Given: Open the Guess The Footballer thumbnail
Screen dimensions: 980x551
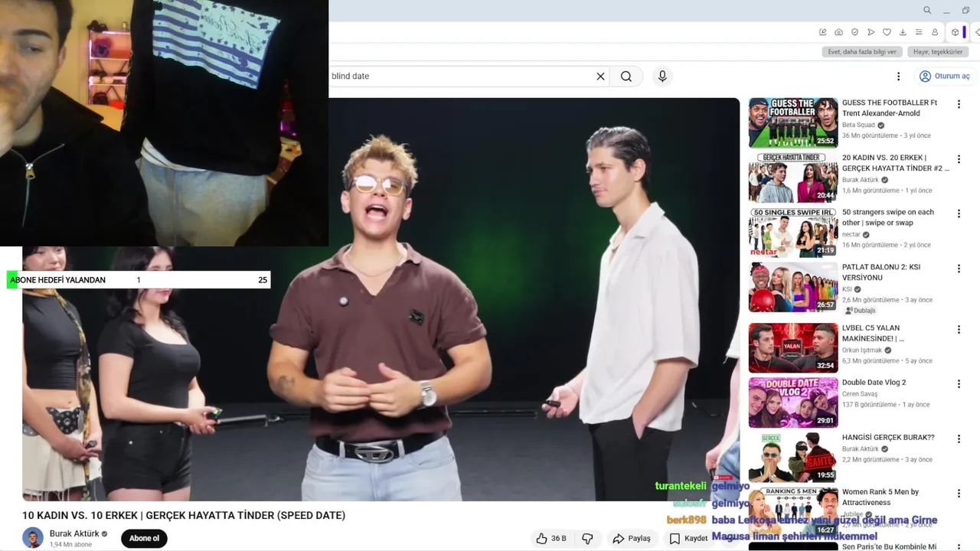Looking at the screenshot, I should (x=793, y=122).
